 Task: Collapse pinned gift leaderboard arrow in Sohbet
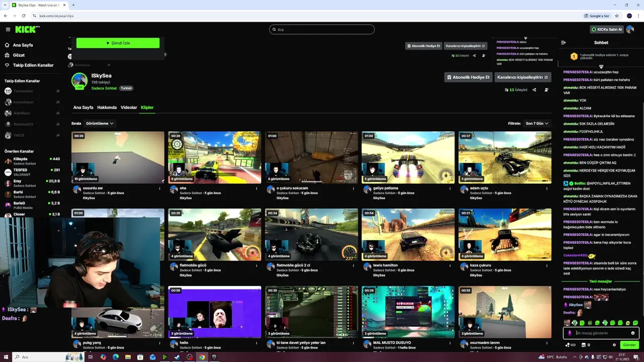pos(601,66)
